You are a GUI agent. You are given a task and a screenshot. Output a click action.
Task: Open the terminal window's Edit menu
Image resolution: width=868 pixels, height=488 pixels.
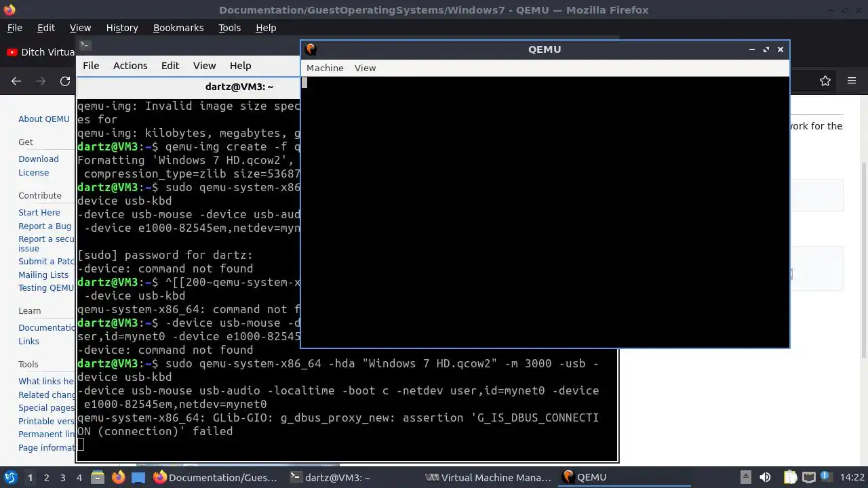pyautogui.click(x=170, y=66)
